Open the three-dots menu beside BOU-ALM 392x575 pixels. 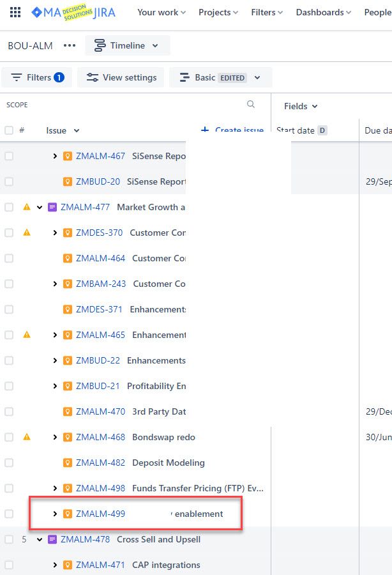click(x=69, y=46)
